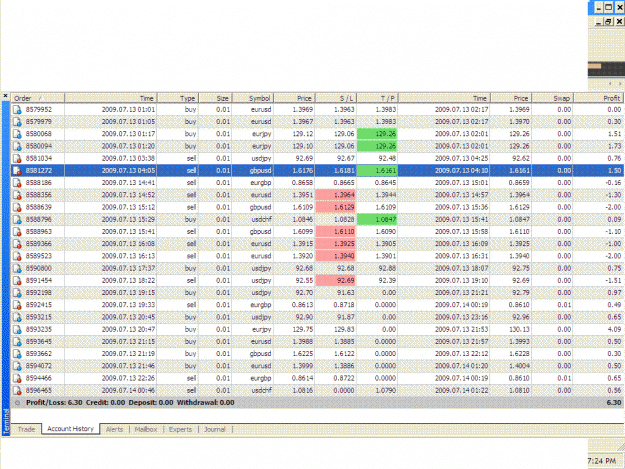Screen dimensions: 625x469
Task: Click the order icon for 8589366
Action: tap(17, 244)
